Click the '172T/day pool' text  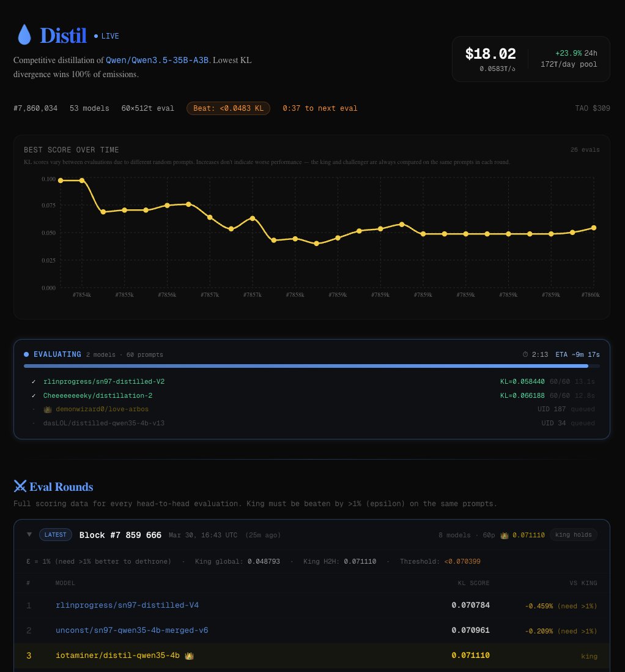click(569, 64)
